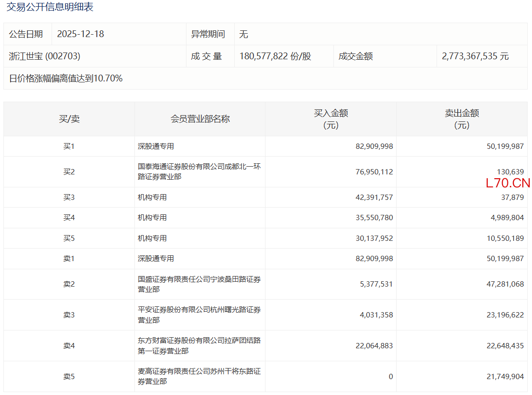
Task: Open the 东方财富证券 拉萨团结路 branch entry
Action: 199,345
